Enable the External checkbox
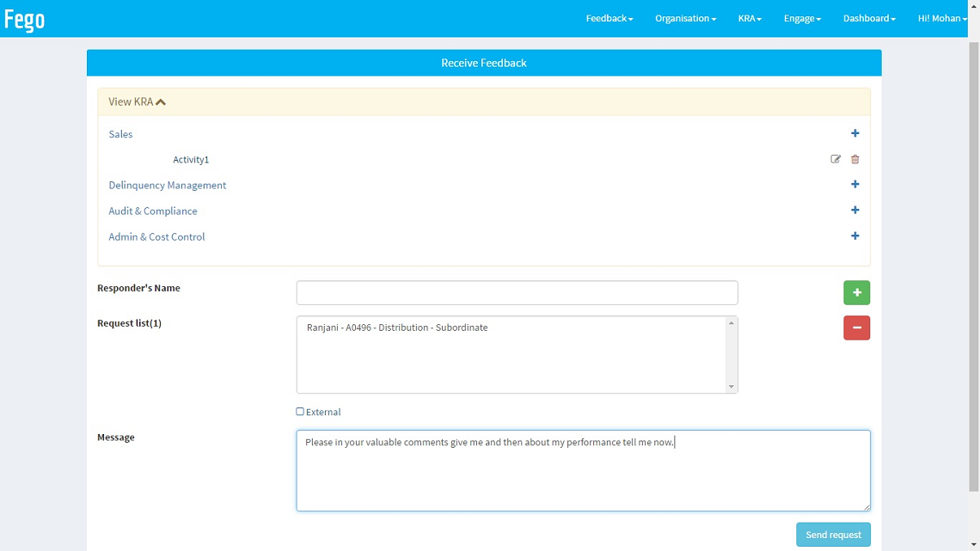 [x=300, y=412]
